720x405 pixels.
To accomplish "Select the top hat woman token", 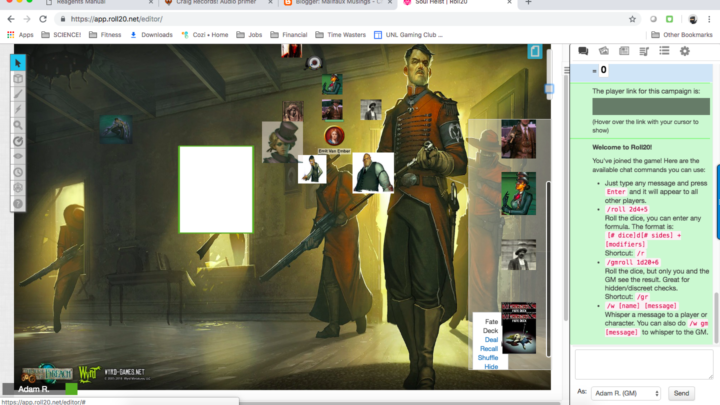I will (282, 142).
